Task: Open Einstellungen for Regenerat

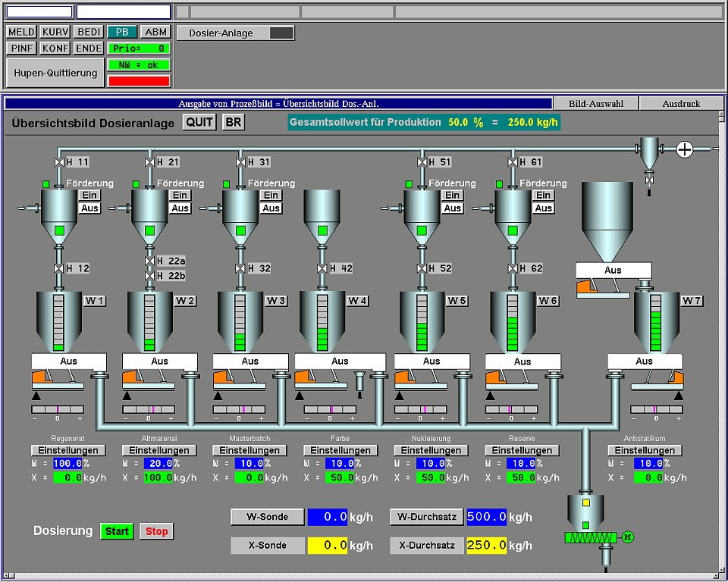Action: [67, 450]
